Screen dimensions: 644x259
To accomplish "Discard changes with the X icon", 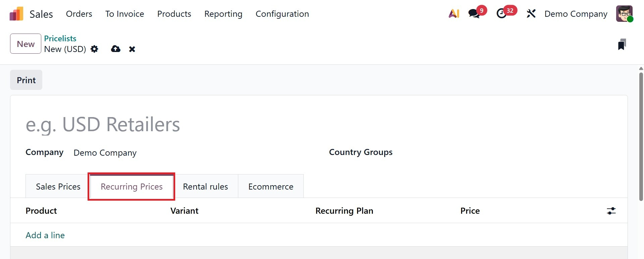I will (132, 49).
